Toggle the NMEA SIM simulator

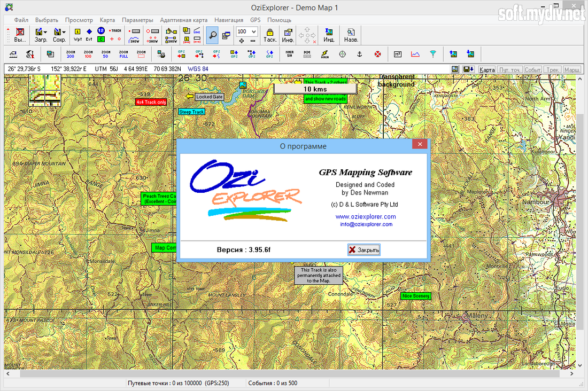point(290,54)
